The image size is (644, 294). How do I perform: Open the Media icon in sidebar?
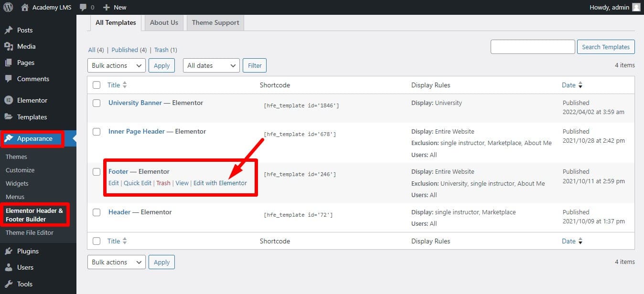click(9, 46)
